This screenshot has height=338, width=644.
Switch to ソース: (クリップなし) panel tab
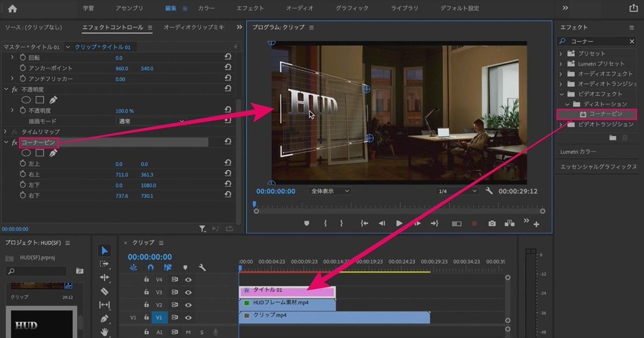33,27
